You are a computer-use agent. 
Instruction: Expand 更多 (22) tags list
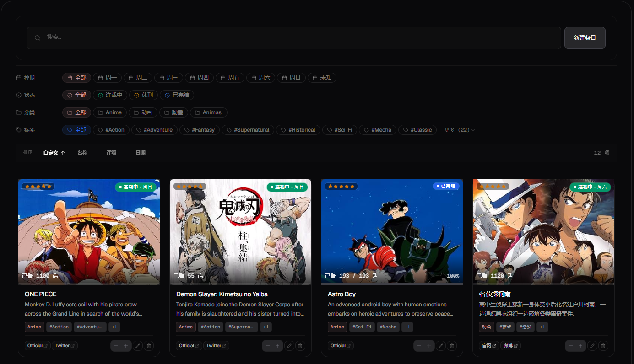pyautogui.click(x=460, y=130)
